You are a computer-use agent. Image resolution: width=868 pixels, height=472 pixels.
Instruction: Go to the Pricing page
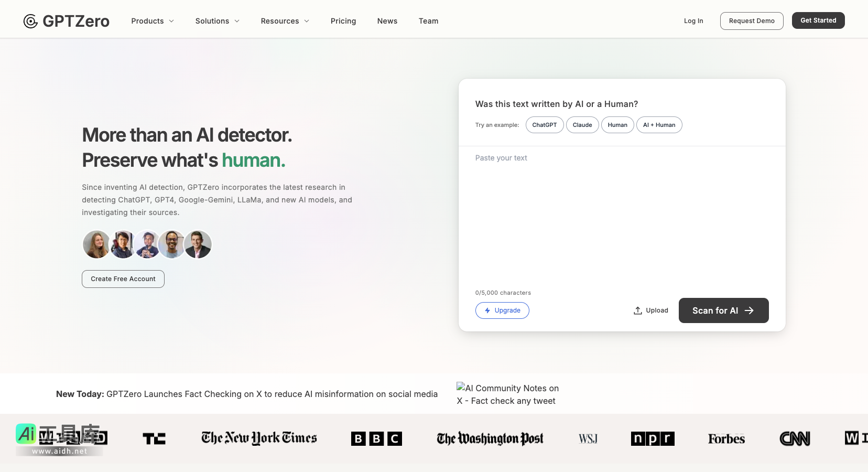343,21
